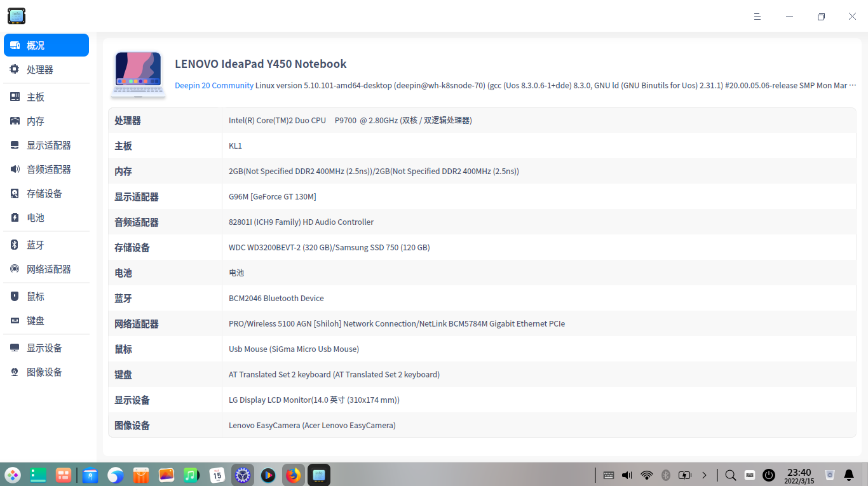
Task: Open the Album photo app in the dock
Action: pos(166,475)
